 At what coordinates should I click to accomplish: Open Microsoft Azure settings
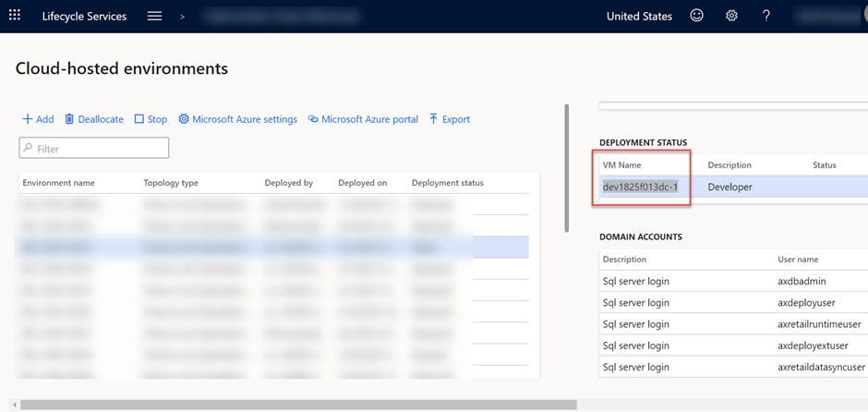(x=237, y=119)
